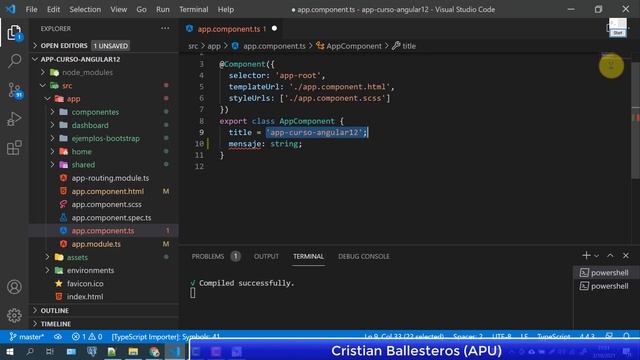The height and width of the screenshot is (360, 640).
Task: Open Task View on the taskbar
Action: [50, 351]
